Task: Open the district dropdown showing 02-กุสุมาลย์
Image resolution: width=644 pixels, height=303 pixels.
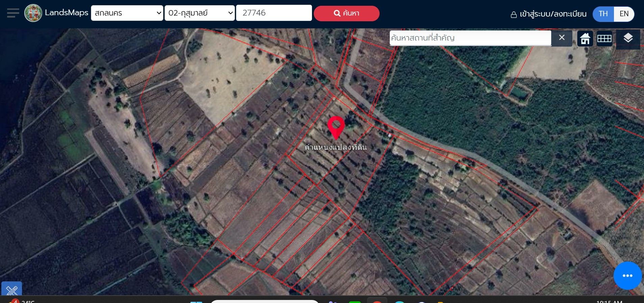Action: pyautogui.click(x=200, y=13)
